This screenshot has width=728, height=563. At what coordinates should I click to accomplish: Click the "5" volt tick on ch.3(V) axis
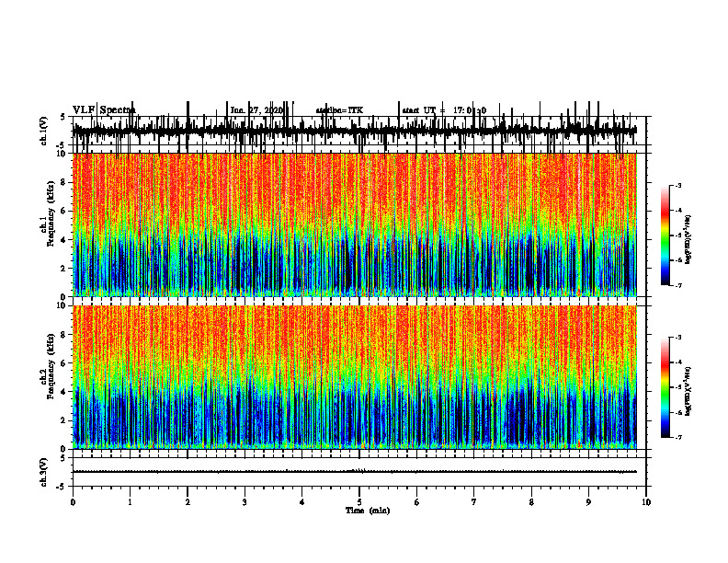click(x=63, y=458)
